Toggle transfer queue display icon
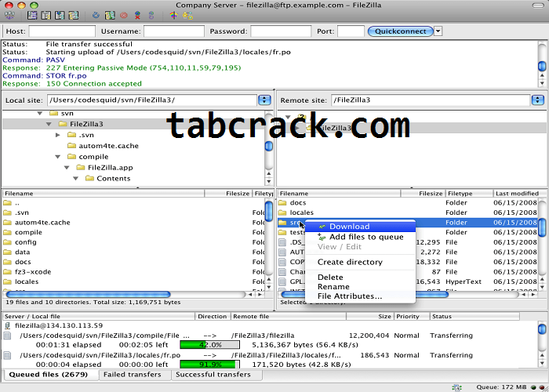 coord(74,16)
